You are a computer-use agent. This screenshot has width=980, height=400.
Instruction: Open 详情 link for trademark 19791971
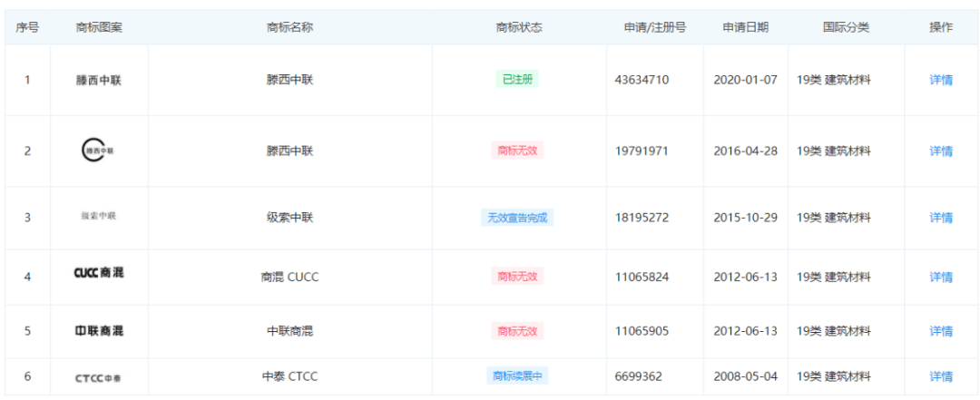tap(941, 151)
